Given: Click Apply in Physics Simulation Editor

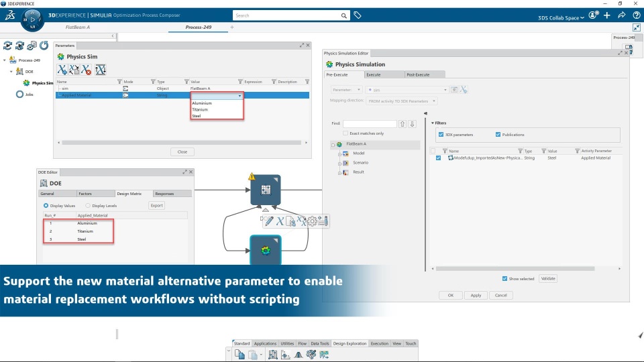Looking at the screenshot, I should pos(476,296).
